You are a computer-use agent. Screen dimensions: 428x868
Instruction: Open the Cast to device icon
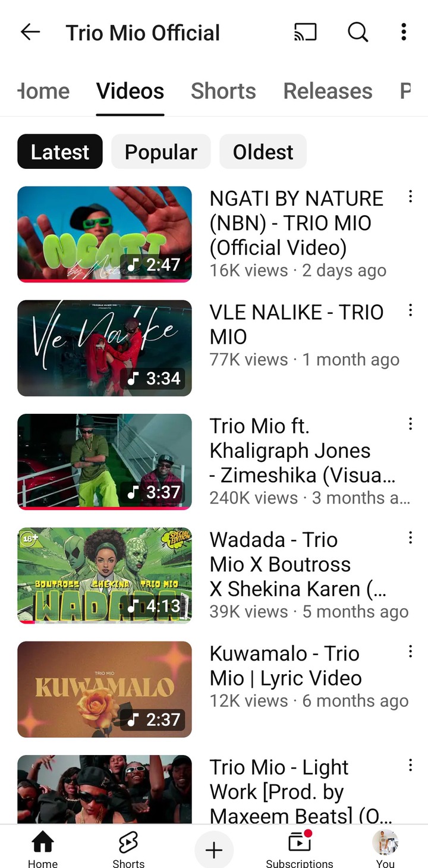[306, 32]
